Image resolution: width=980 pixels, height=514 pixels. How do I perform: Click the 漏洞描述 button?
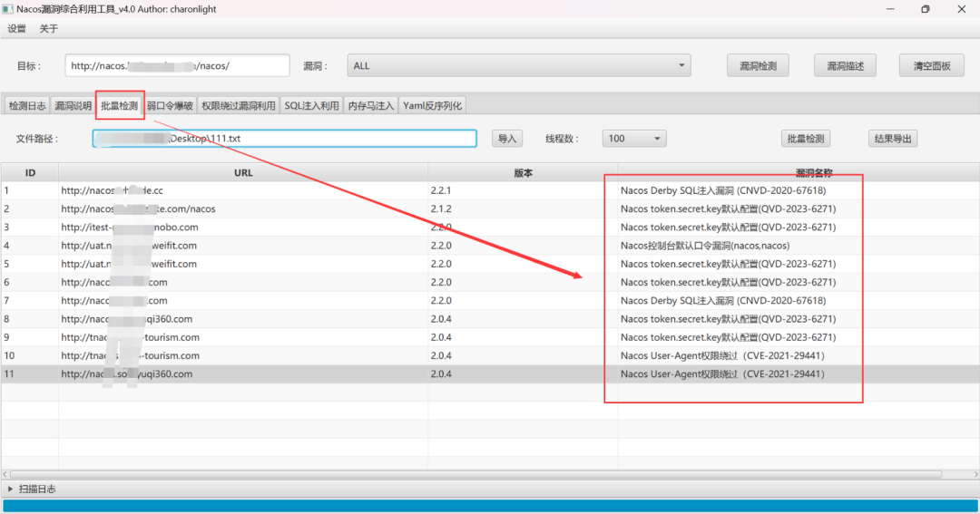[x=845, y=65]
